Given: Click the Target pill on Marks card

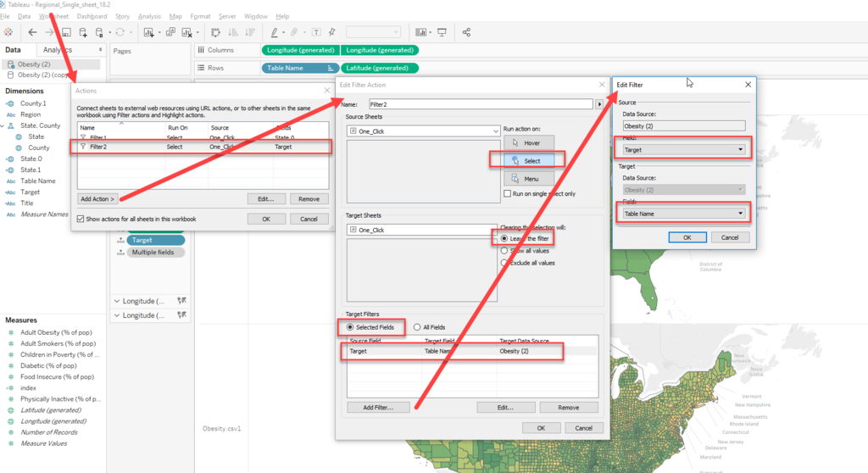Looking at the screenshot, I should point(156,240).
